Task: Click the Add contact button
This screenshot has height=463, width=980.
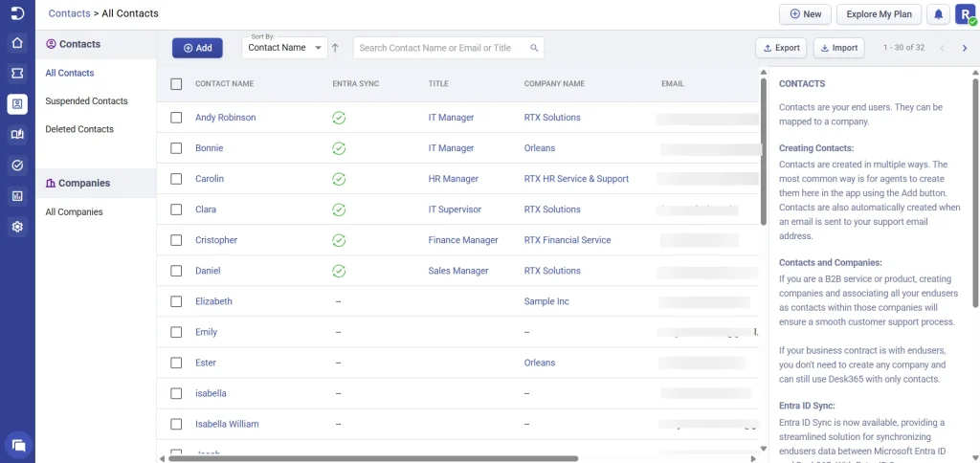Action: point(197,48)
